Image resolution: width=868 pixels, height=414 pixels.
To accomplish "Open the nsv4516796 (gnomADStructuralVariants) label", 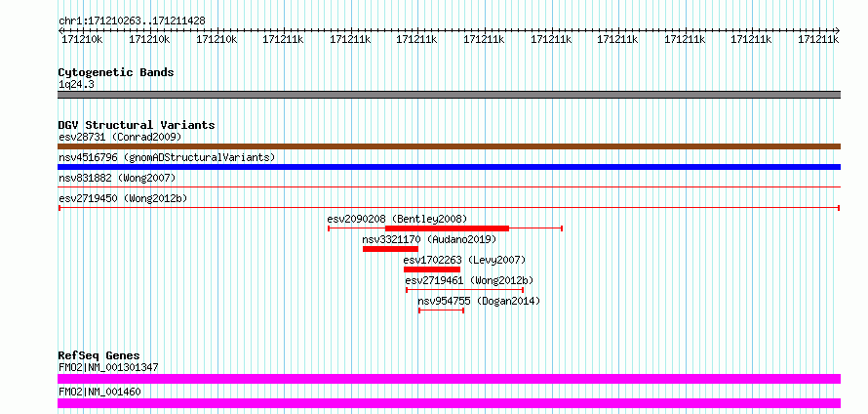I will point(167,157).
